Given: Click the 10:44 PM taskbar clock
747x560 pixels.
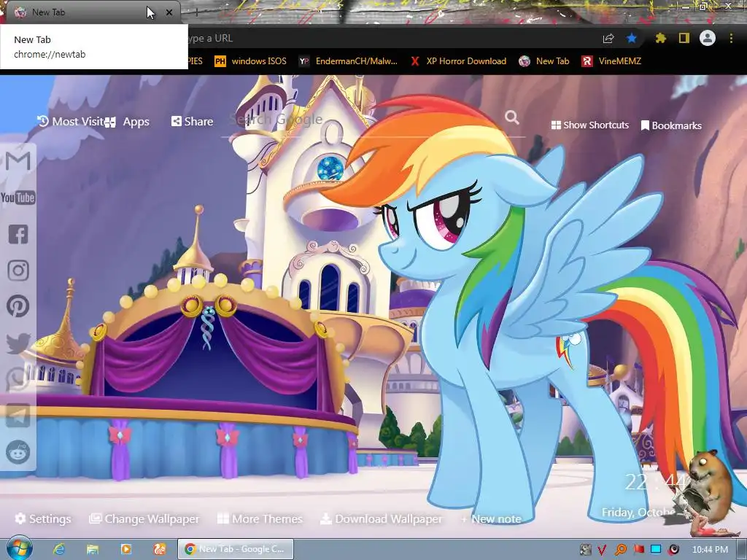Looking at the screenshot, I should point(710,550).
